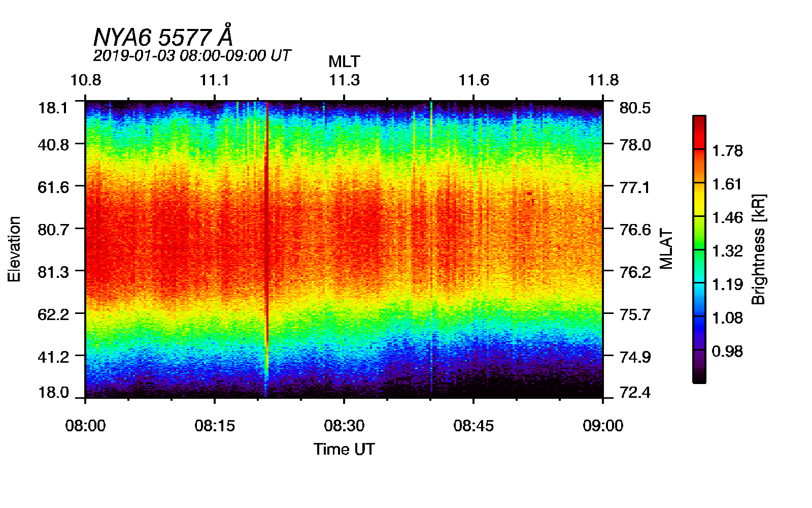812x508 pixels.
Task: Click the "MLT" top axis label
Action: [344, 61]
